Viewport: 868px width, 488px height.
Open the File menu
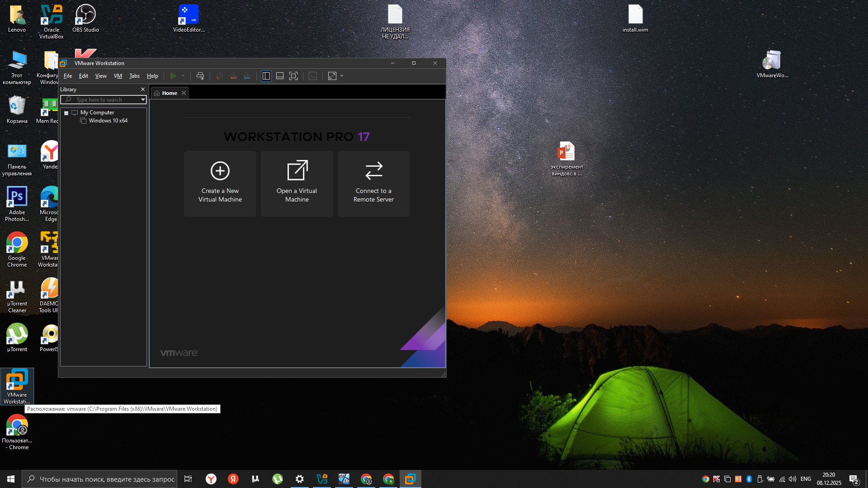point(68,76)
